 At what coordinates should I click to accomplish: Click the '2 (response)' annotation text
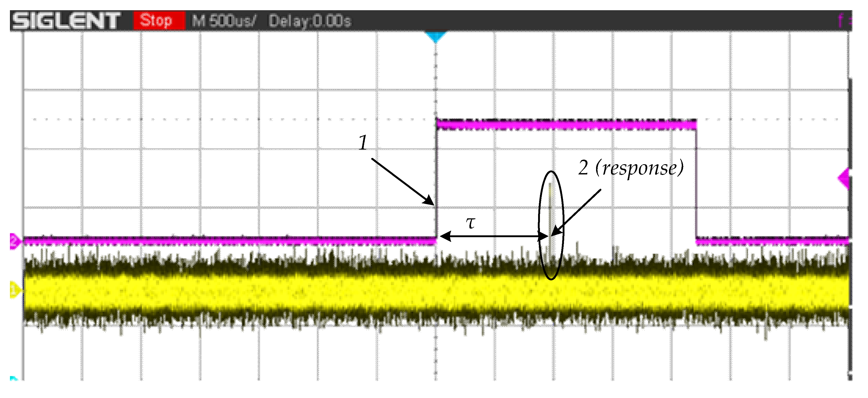click(x=631, y=168)
